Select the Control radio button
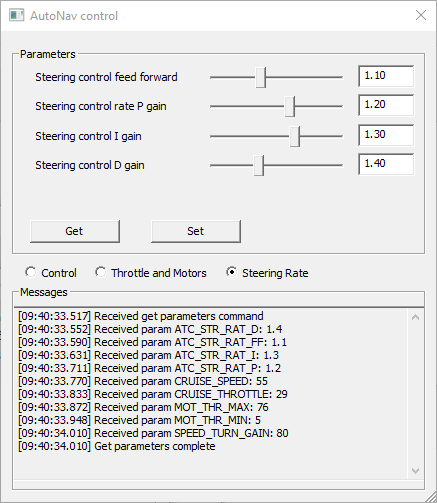The width and height of the screenshot is (437, 503). [x=31, y=272]
